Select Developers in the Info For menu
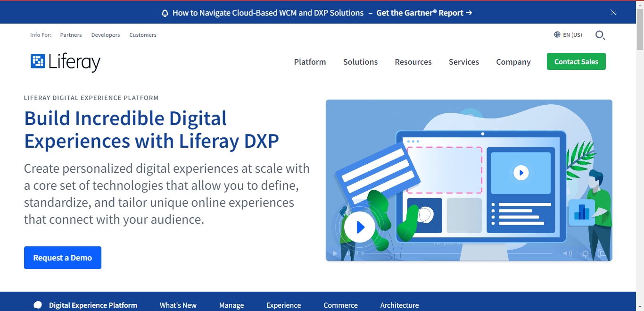Viewport: 644px width, 311px height. coord(105,34)
